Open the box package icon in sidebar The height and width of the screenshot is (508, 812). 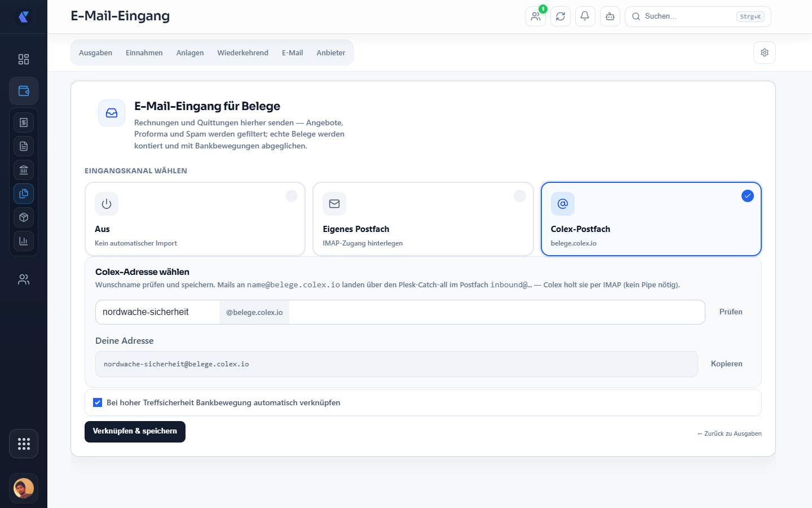click(24, 217)
